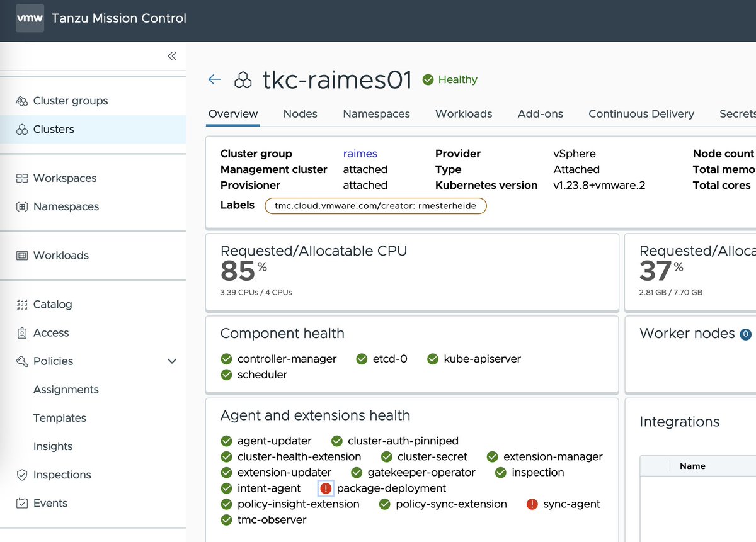Click the Clusters sidebar icon
The image size is (756, 542).
pos(22,129)
